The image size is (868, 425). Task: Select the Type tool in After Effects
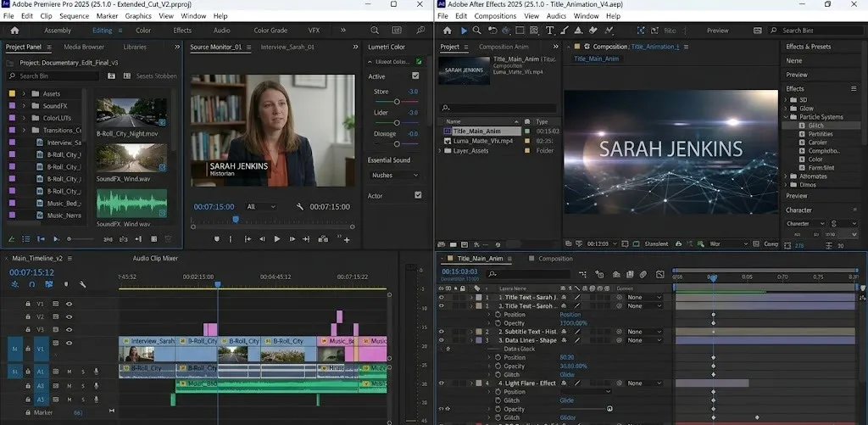click(x=549, y=31)
